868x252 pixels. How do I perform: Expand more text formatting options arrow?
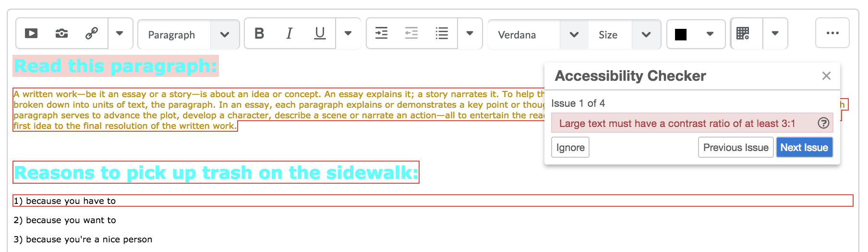click(348, 34)
